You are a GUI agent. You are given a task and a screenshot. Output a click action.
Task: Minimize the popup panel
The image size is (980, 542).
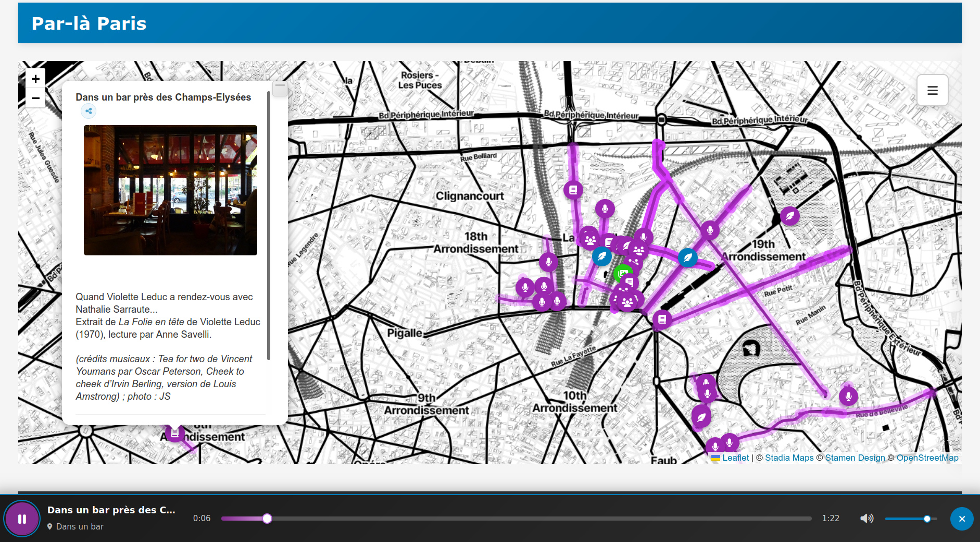(280, 88)
